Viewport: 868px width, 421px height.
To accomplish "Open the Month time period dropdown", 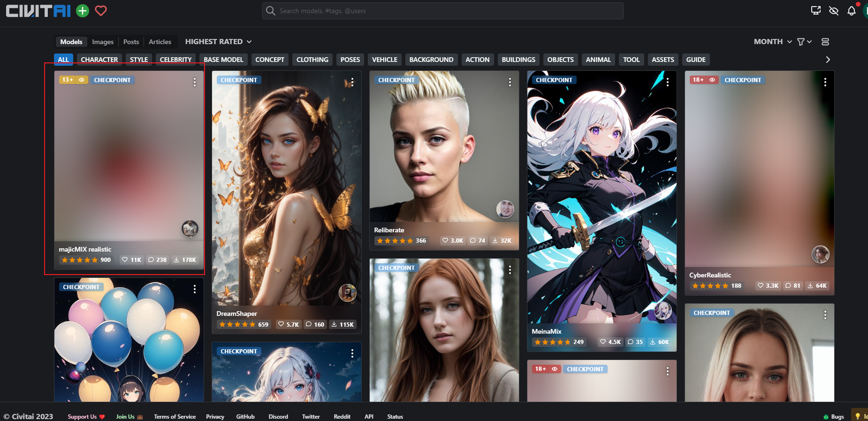I will (x=772, y=42).
